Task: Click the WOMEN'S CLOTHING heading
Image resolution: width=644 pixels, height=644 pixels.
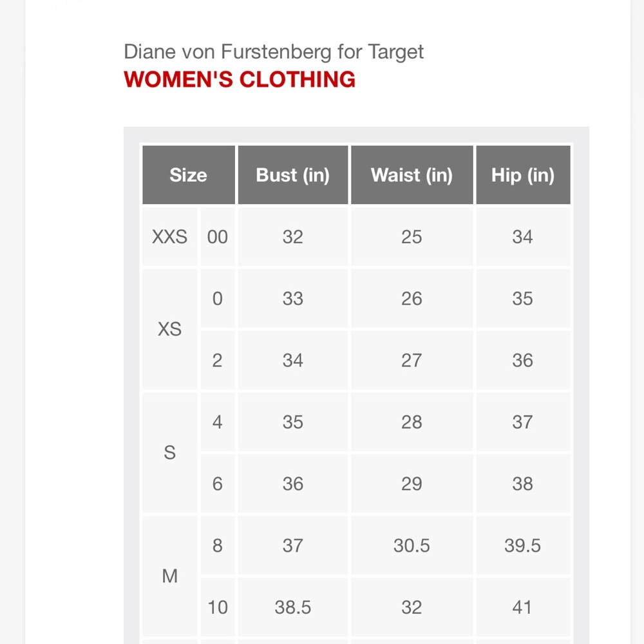Action: click(x=240, y=79)
